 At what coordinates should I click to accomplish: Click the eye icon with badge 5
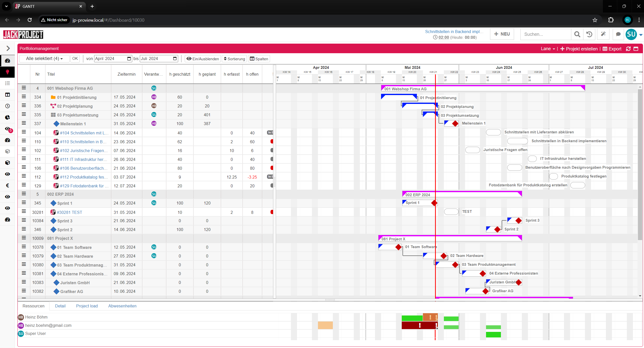tap(8, 129)
